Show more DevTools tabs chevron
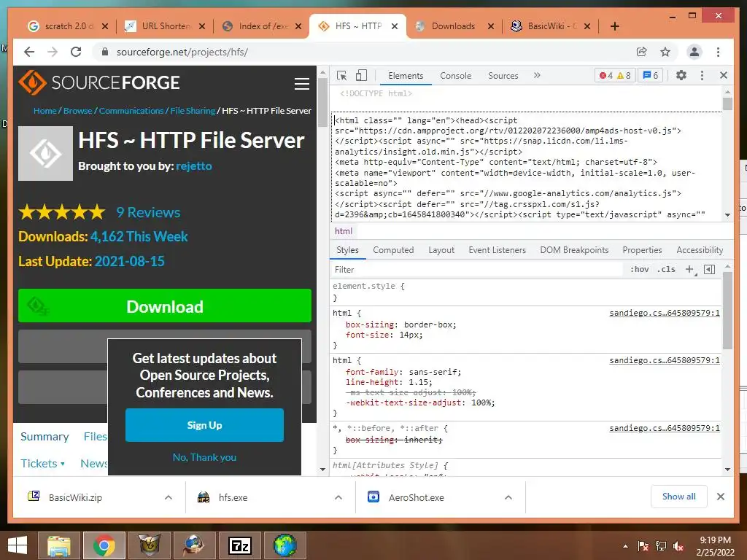The height and width of the screenshot is (560, 747). [537, 75]
